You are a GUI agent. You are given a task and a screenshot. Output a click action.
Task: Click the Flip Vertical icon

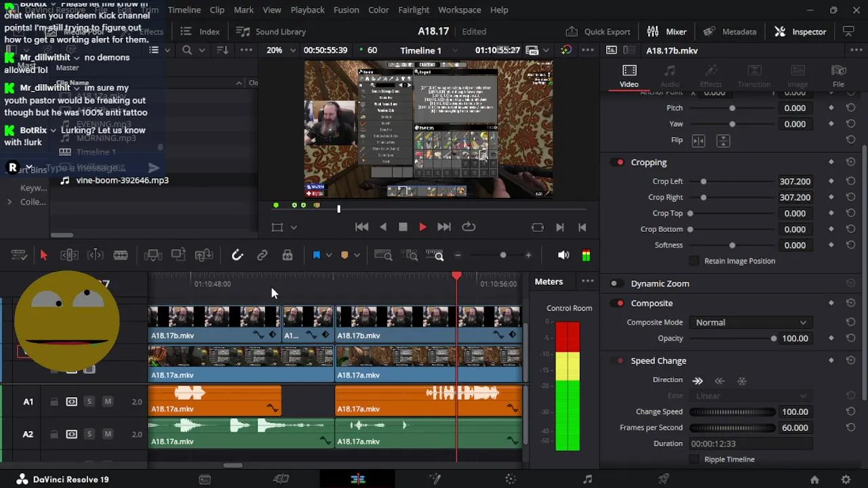(723, 140)
